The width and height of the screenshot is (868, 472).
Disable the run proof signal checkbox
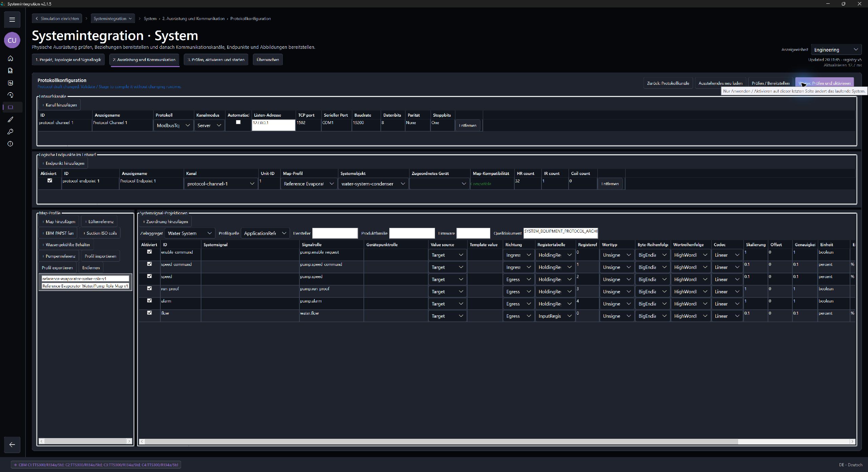point(149,289)
